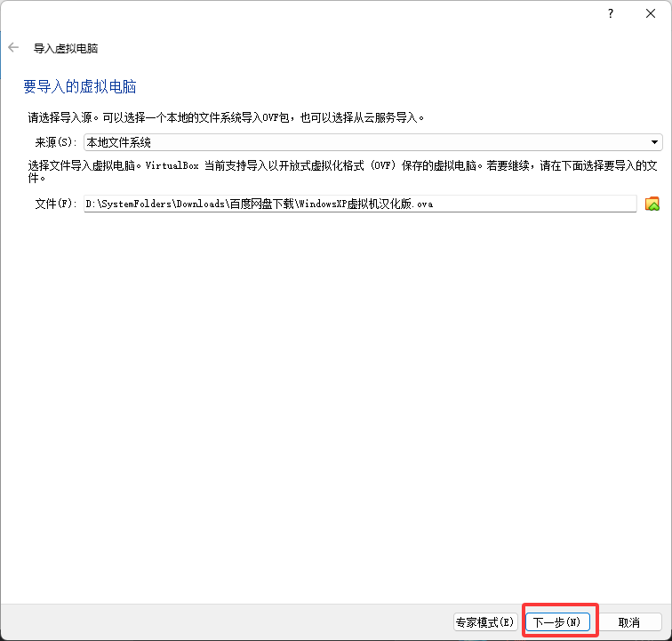Screen dimensions: 672x641
Task: Select the 本地文件系统 text in the source box
Action: (x=119, y=142)
